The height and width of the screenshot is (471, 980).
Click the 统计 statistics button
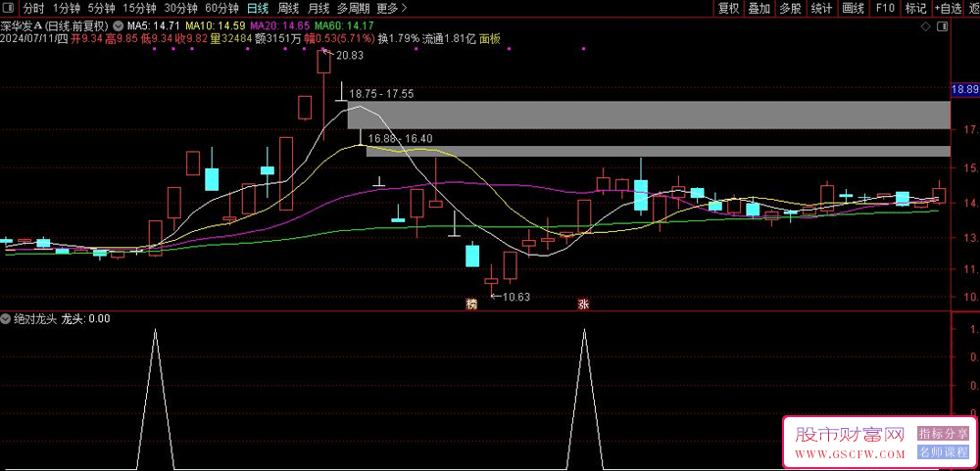[x=821, y=8]
